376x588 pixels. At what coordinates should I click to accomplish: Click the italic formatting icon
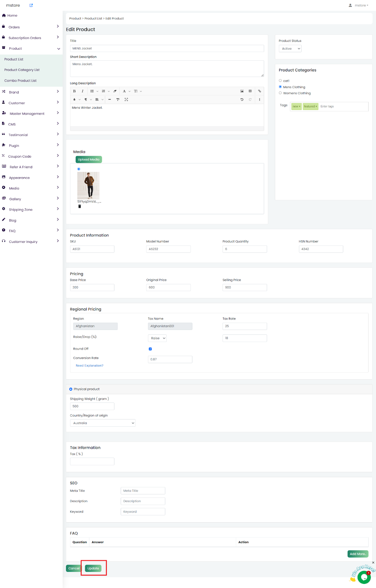(82, 91)
